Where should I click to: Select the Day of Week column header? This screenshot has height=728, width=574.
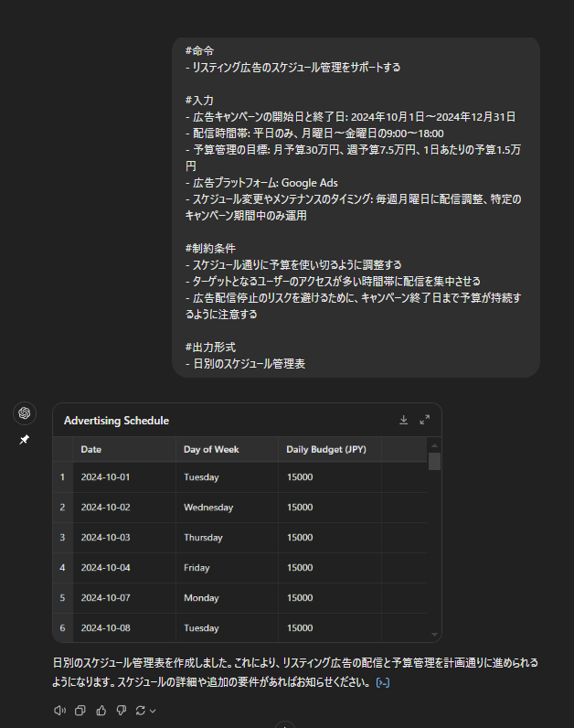tap(227, 449)
